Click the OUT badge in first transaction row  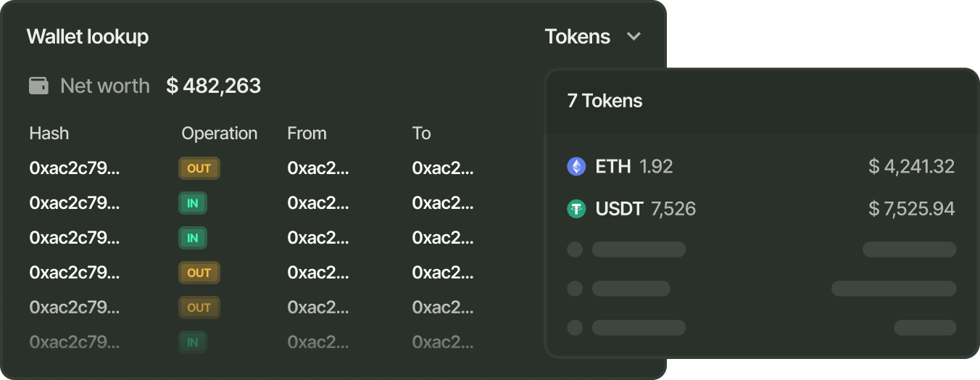tap(199, 169)
